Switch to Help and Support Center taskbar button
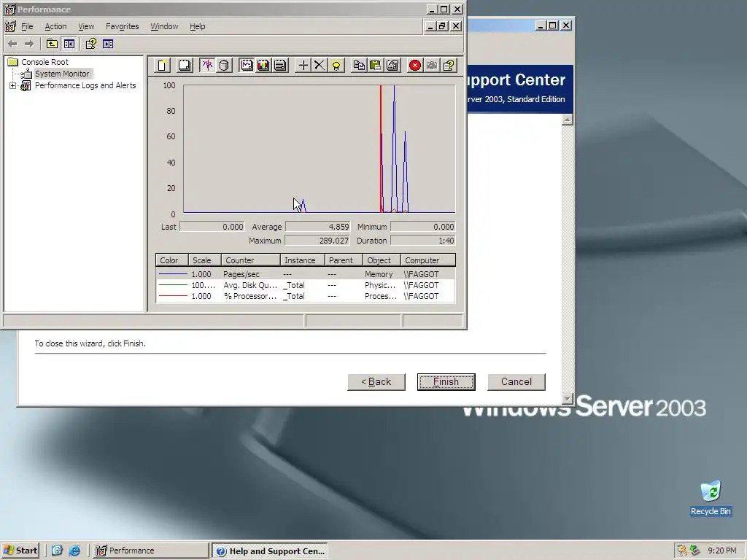The width and height of the screenshot is (747, 560). [x=270, y=551]
